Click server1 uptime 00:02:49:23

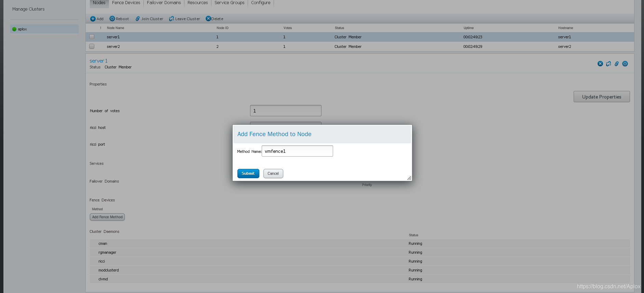(473, 37)
